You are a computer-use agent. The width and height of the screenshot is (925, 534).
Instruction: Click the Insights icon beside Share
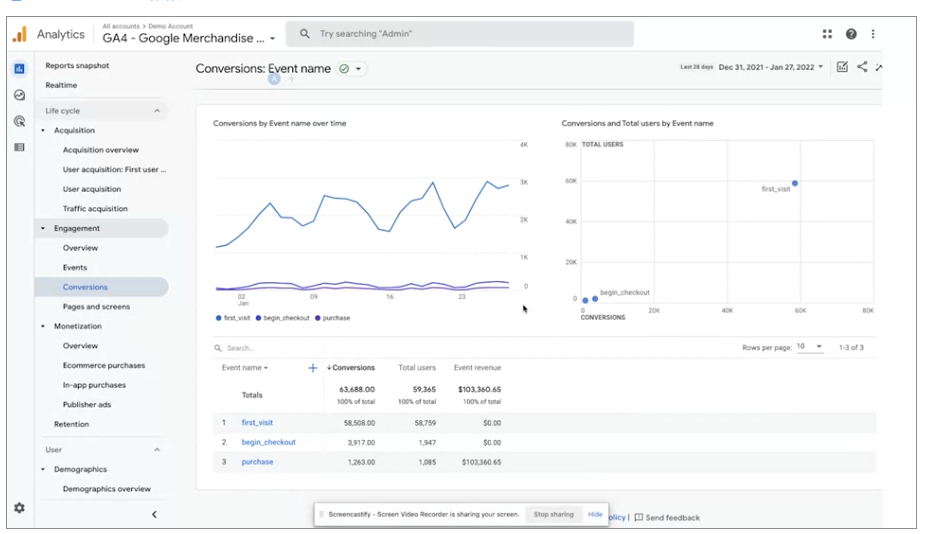pos(878,67)
